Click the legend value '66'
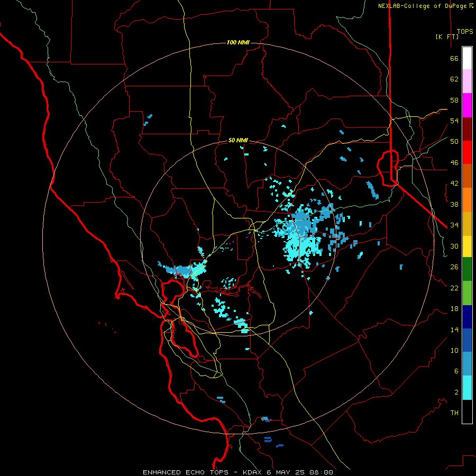476x476 pixels. 454,58
